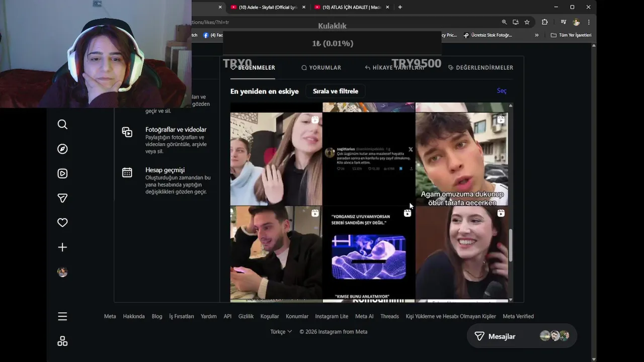Click the Seç link

coord(502,90)
